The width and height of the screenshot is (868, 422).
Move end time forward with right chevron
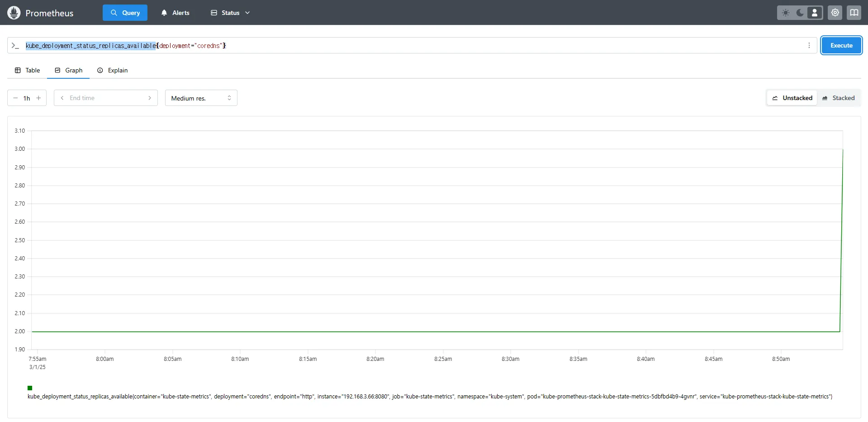point(150,98)
